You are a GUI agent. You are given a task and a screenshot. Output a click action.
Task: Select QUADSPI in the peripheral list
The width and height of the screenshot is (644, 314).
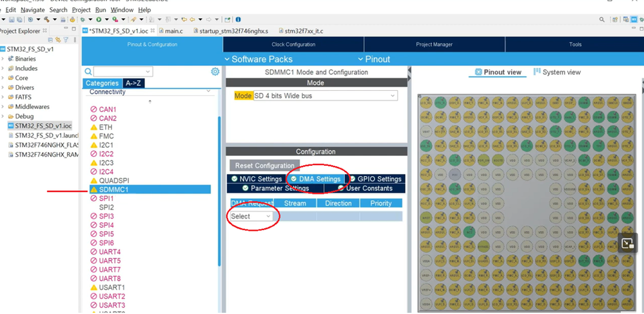(x=114, y=181)
